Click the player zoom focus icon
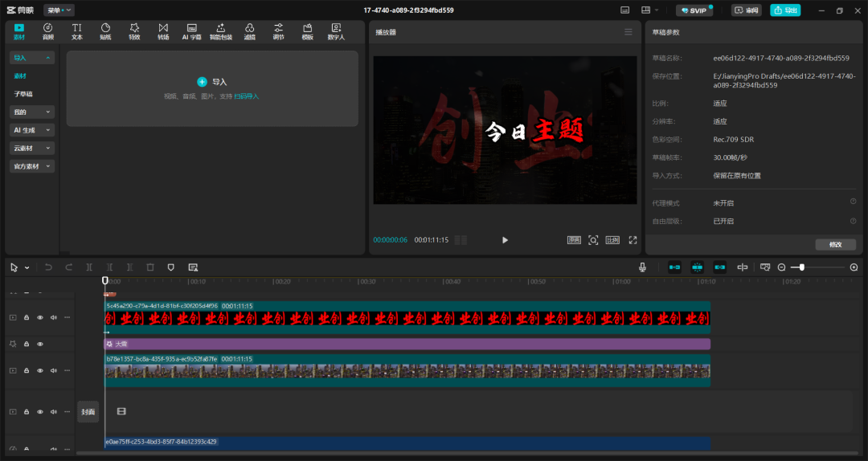868x461 pixels. pyautogui.click(x=593, y=239)
